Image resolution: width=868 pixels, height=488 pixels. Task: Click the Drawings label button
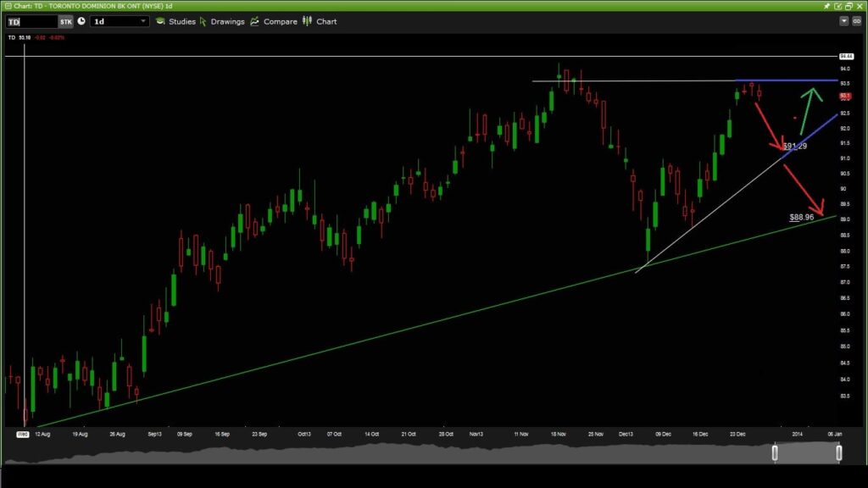tap(226, 21)
